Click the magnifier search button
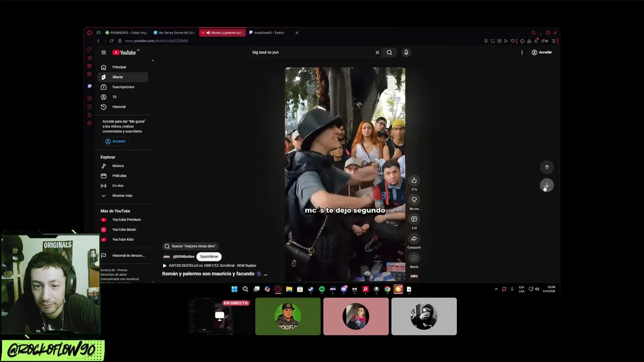Viewport: 644px width, 362px height. 389,52
